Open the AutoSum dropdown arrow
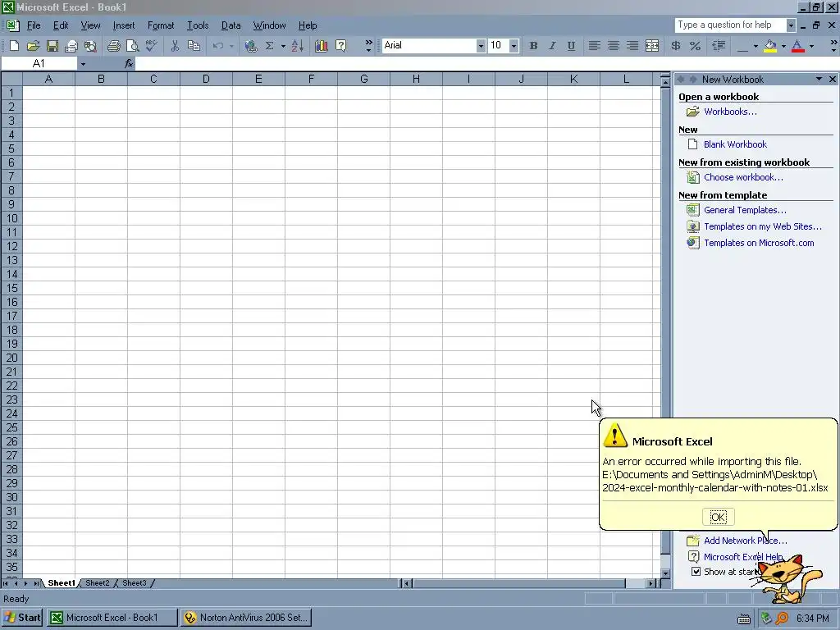 283,46
